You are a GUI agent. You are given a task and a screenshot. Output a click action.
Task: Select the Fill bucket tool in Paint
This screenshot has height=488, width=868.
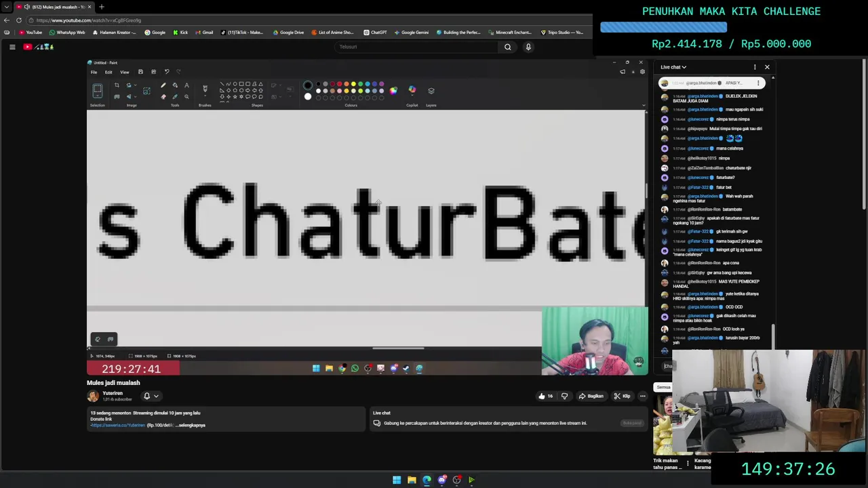pyautogui.click(x=175, y=85)
